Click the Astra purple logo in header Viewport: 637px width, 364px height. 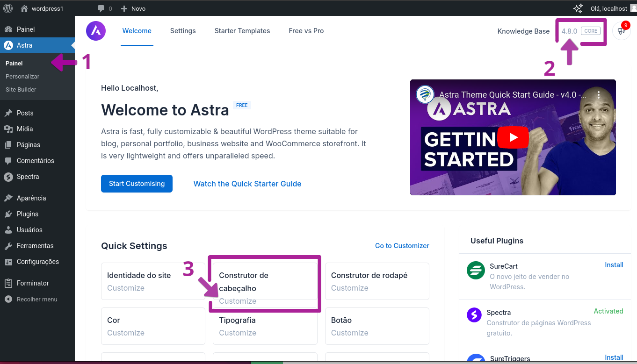click(x=96, y=31)
